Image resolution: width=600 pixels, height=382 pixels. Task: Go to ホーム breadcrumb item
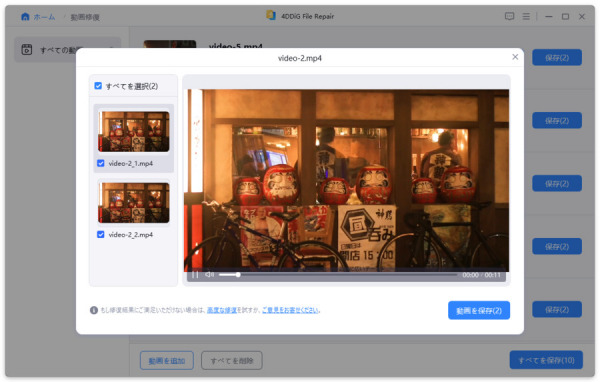[44, 17]
